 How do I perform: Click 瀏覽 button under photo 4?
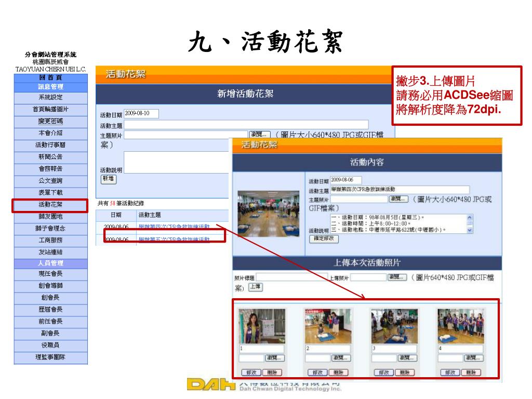(x=474, y=357)
